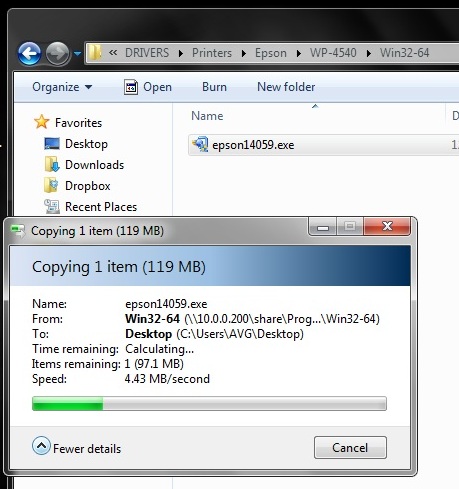459x489 pixels.
Task: Minimize the Copying 1 item dialog
Action: click(x=323, y=227)
